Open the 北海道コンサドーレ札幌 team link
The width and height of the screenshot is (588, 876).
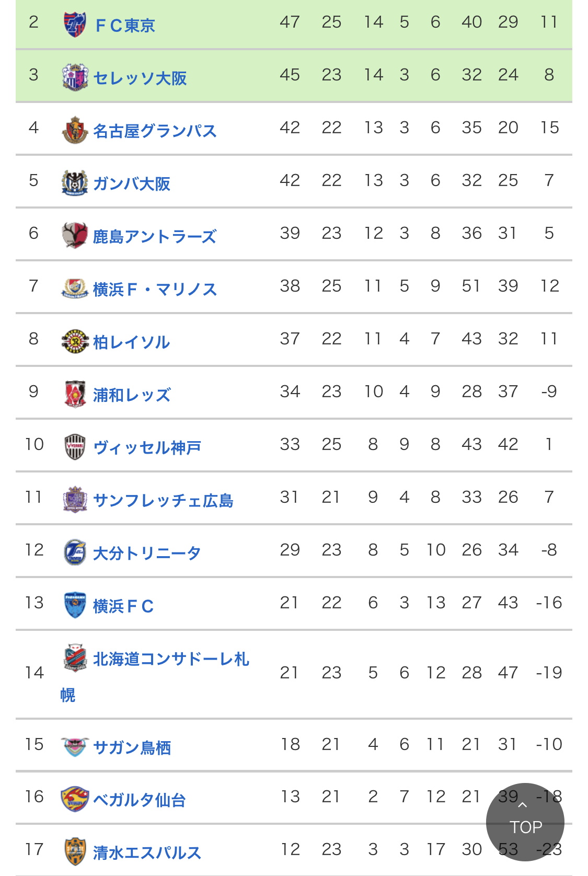pyautogui.click(x=155, y=676)
